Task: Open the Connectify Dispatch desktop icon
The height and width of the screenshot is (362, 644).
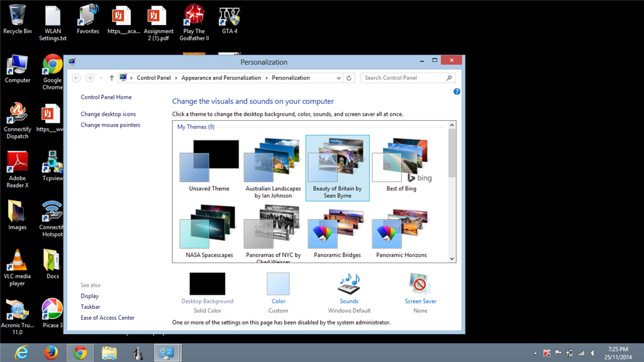Action: (x=17, y=121)
